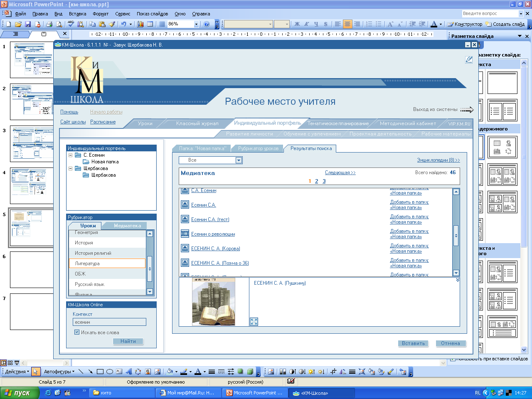Click the Print Preview icon
This screenshot has height=399, width=532.
59,24
